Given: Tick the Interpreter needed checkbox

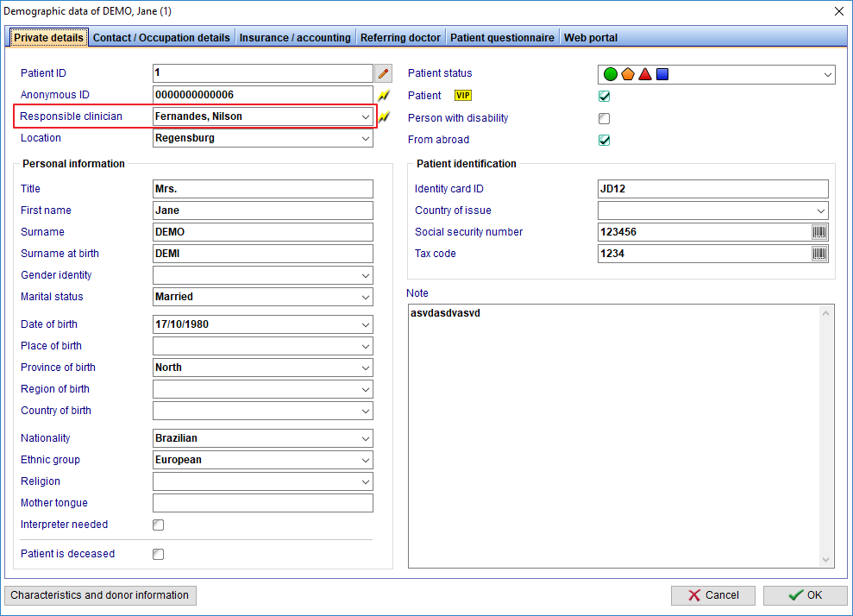Looking at the screenshot, I should (x=159, y=525).
